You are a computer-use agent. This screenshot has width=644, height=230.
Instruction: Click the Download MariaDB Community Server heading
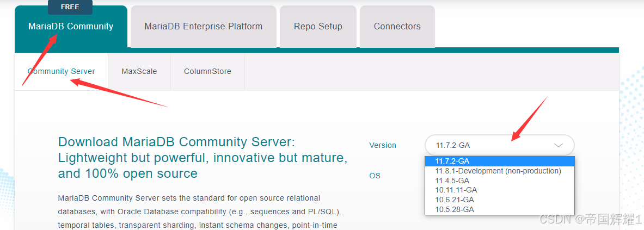point(203,158)
